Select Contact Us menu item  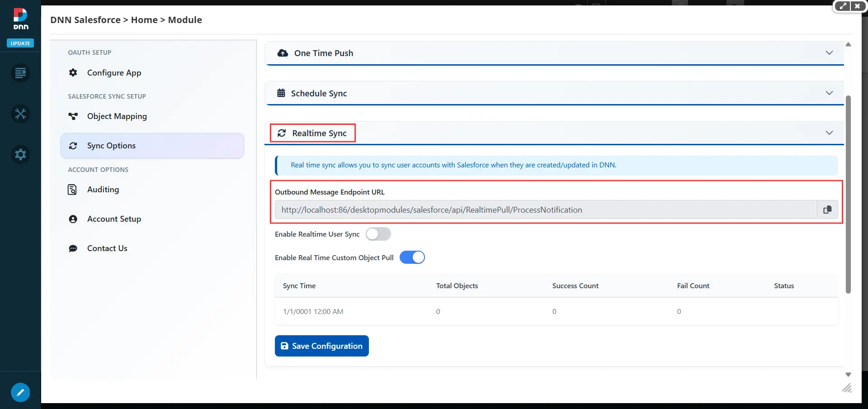(152, 248)
